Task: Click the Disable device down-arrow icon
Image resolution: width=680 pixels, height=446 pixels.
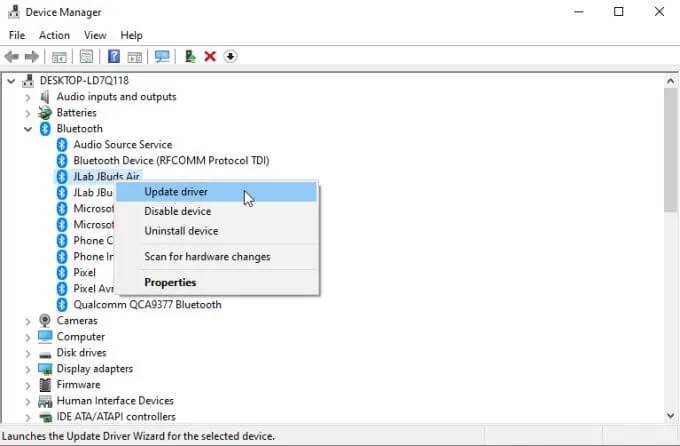Action: click(x=230, y=56)
